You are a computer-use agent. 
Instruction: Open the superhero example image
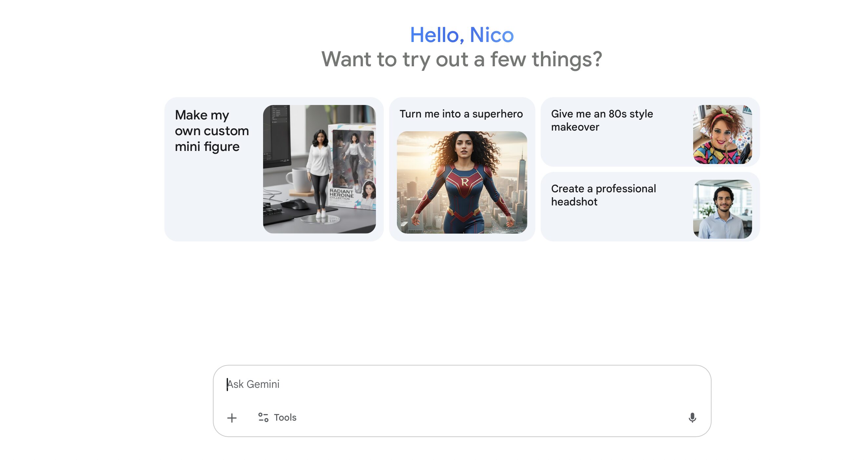click(462, 182)
